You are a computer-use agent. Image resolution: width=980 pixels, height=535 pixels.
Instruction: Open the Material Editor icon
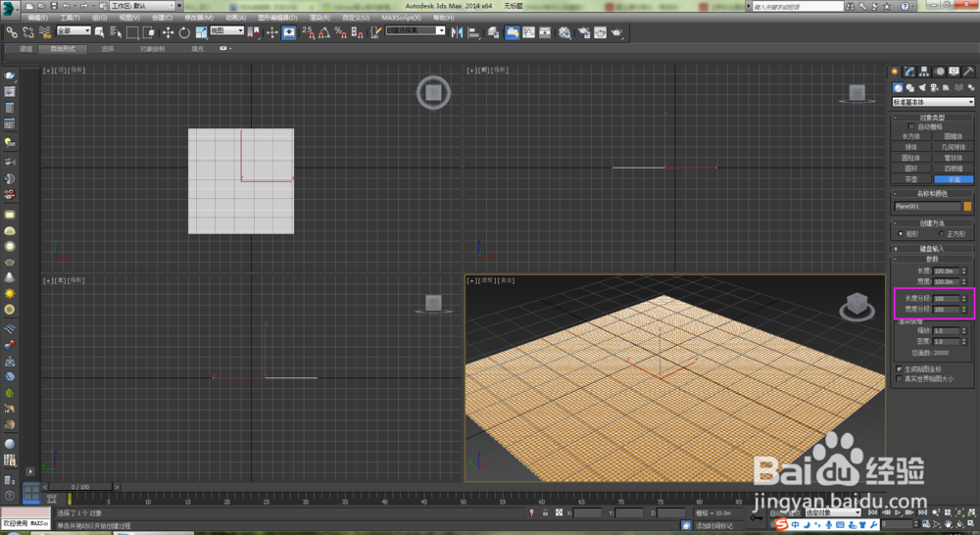coord(564,32)
